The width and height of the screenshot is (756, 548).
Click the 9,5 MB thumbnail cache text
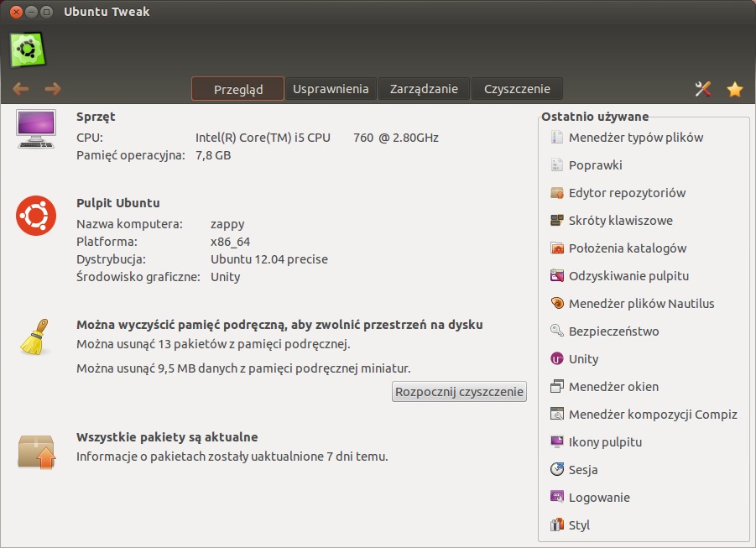pos(243,368)
